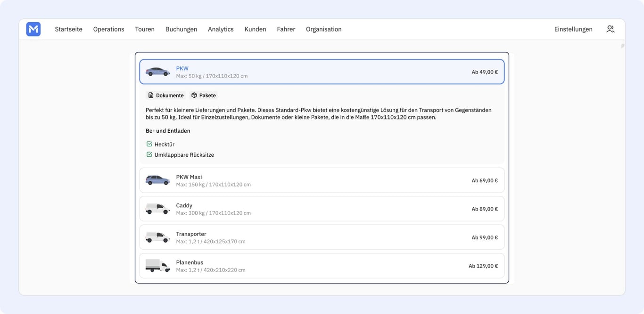Image resolution: width=644 pixels, height=314 pixels.
Task: Expand the PKW Maxi vehicle option
Action: [x=322, y=180]
